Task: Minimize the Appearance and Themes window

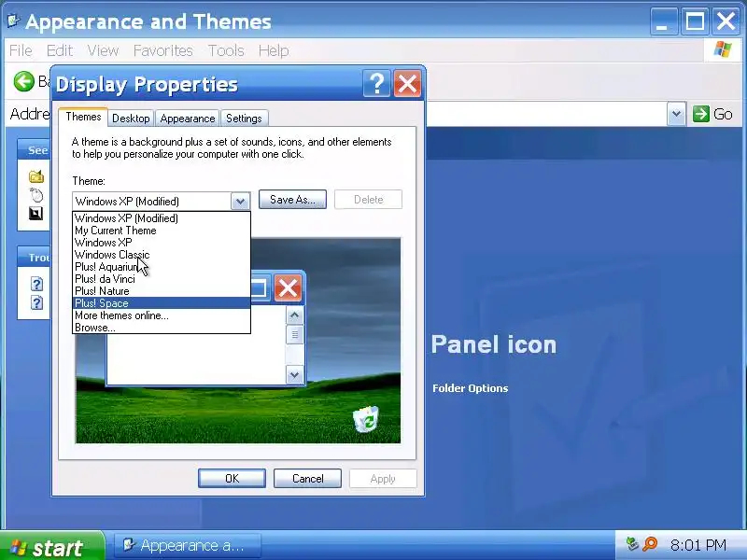Action: (x=664, y=21)
